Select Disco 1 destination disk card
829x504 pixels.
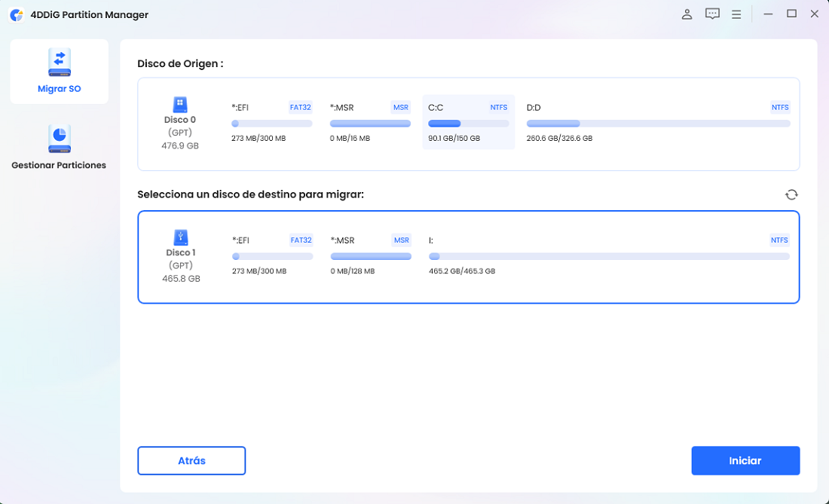coord(469,258)
